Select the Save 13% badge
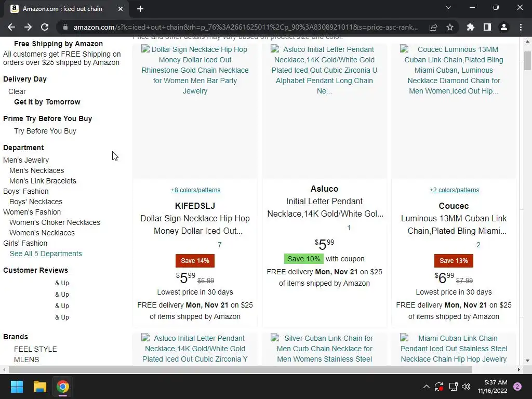The image size is (532, 399). pyautogui.click(x=454, y=261)
